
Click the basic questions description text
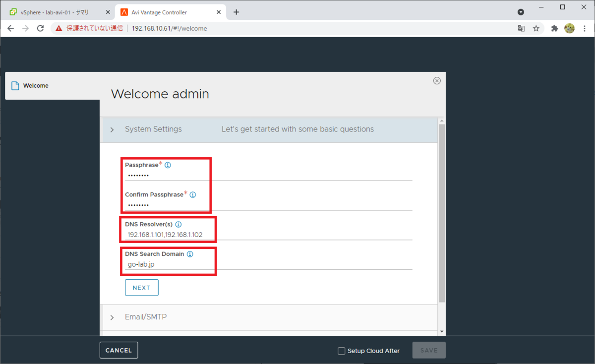tap(297, 129)
